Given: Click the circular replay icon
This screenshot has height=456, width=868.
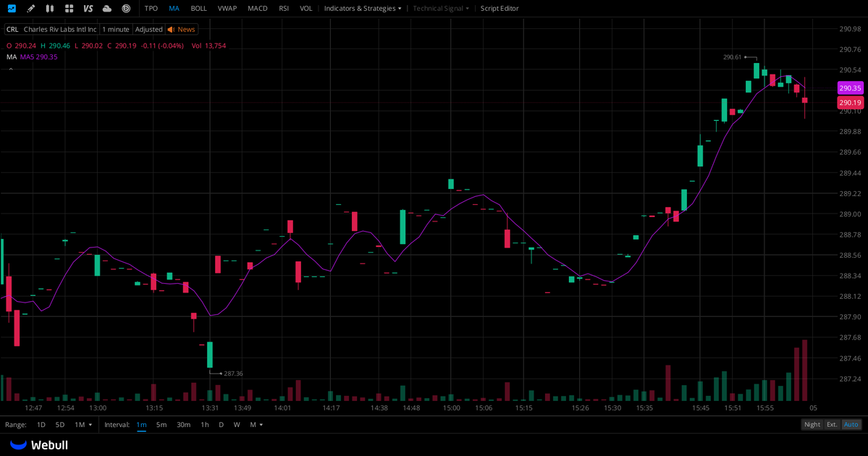Looking at the screenshot, I should 126,8.
